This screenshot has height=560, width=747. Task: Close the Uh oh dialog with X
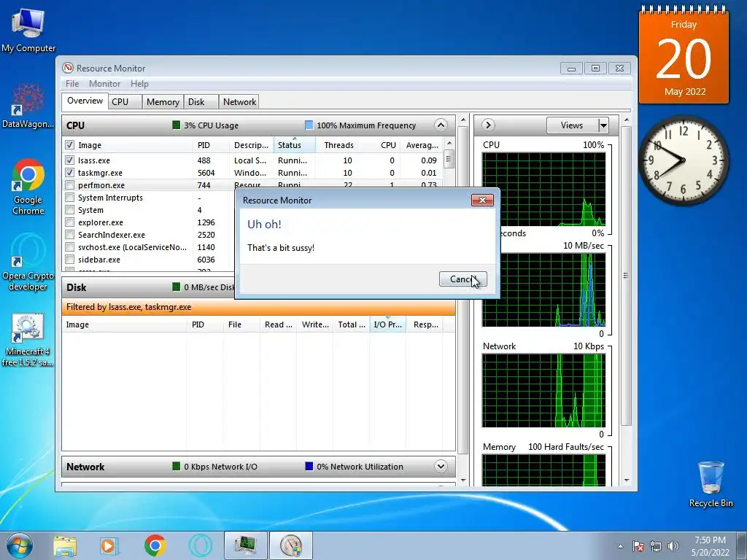(482, 200)
